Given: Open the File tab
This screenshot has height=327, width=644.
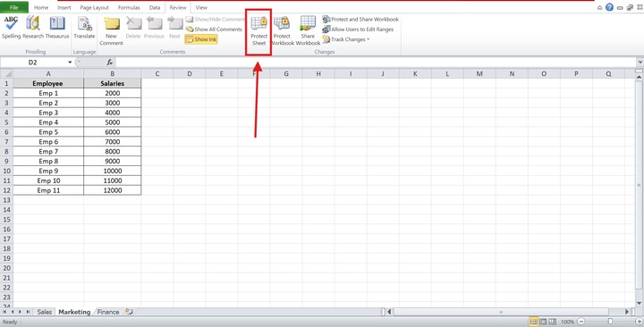Looking at the screenshot, I should [x=14, y=7].
